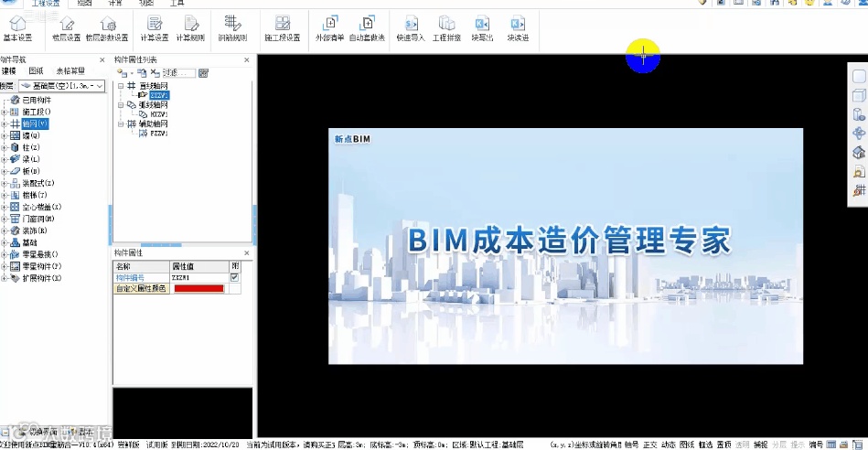Close the 构件导航 panel
The image size is (868, 450).
(102, 59)
